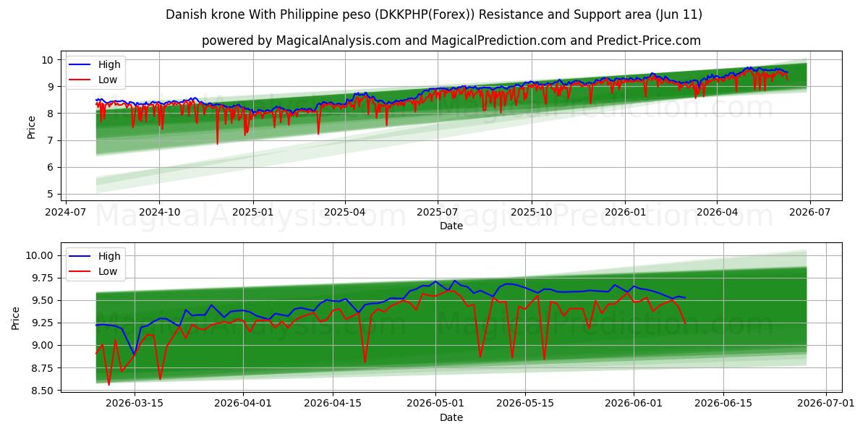868x434 pixels.
Task: Click the '9.00' price tick on the lower chart
Action: pos(43,345)
